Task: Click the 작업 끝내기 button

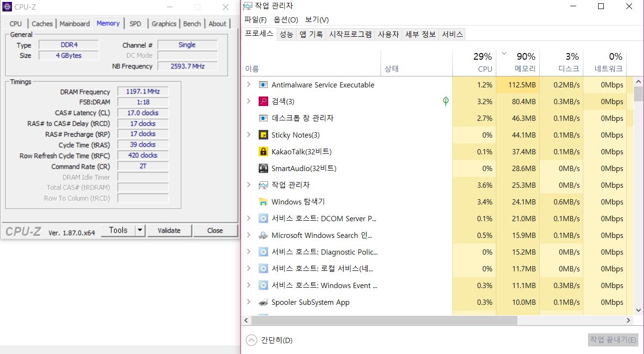Action: (613, 340)
